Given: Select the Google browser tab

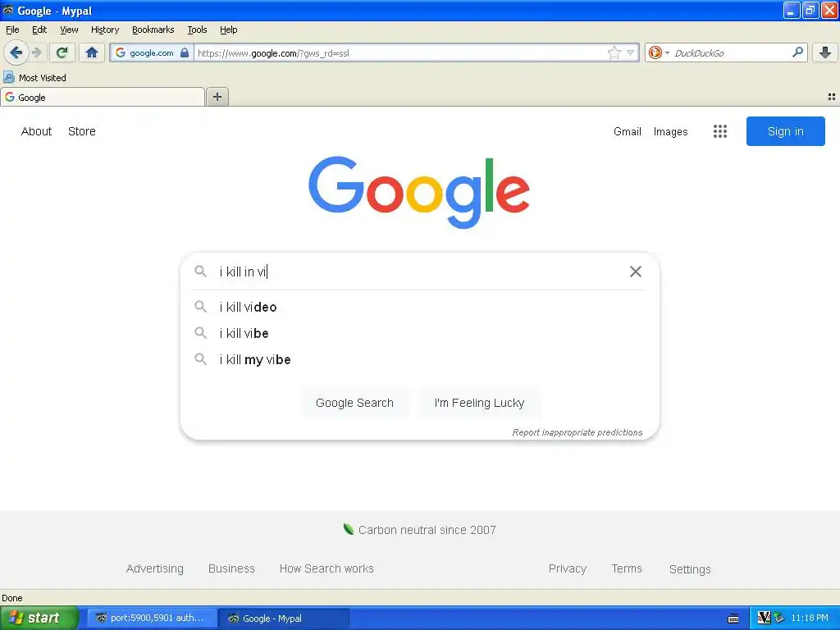Looking at the screenshot, I should pos(103,97).
